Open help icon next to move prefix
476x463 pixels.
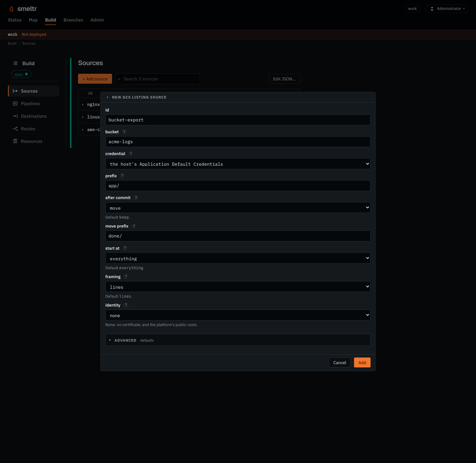tap(134, 226)
